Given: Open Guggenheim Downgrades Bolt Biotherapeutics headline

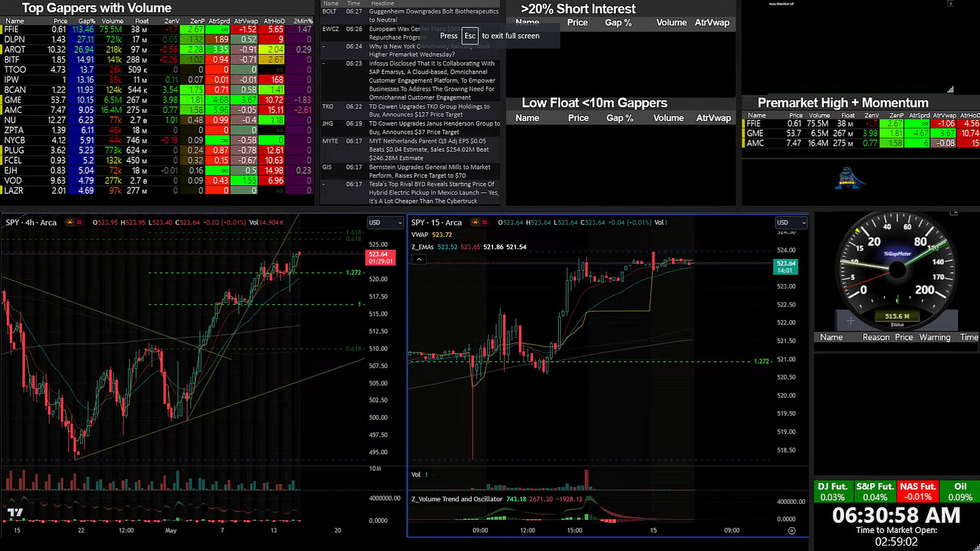Looking at the screenshot, I should pyautogui.click(x=434, y=16).
